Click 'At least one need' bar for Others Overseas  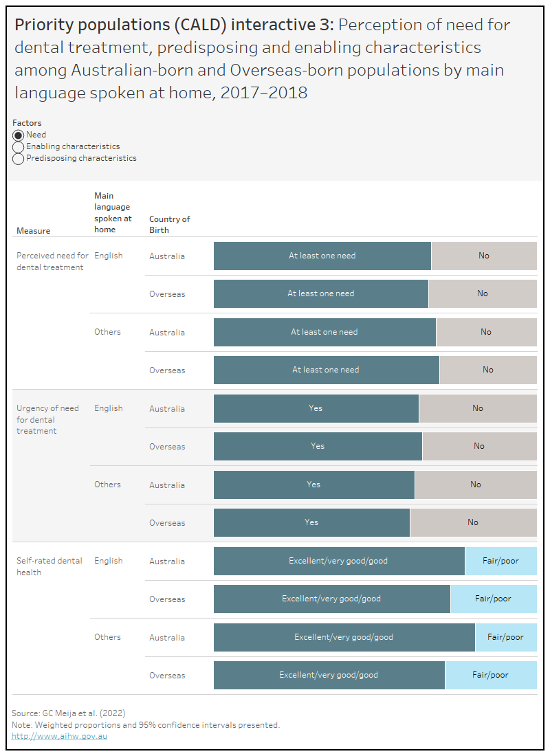point(326,370)
